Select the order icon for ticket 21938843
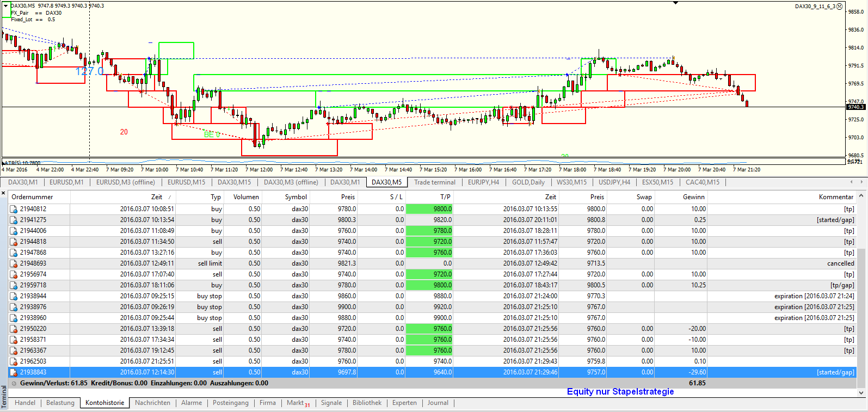The width and height of the screenshot is (868, 412). 14,372
